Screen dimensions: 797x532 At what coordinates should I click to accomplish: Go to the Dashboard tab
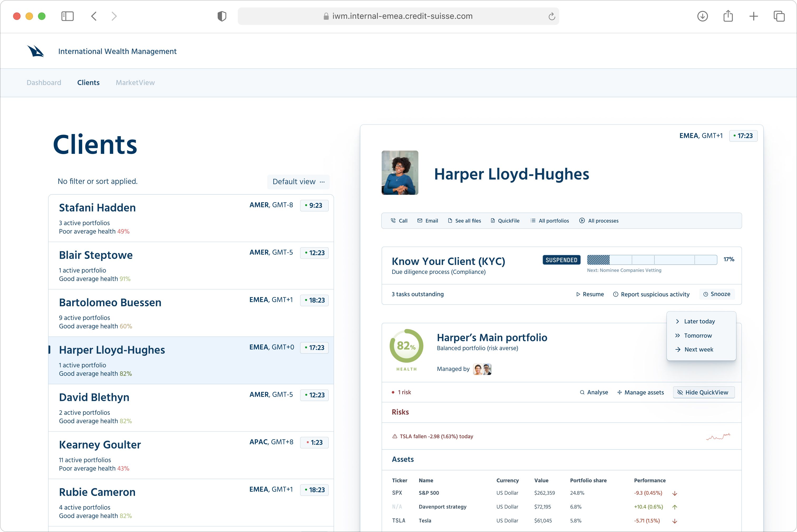click(44, 82)
